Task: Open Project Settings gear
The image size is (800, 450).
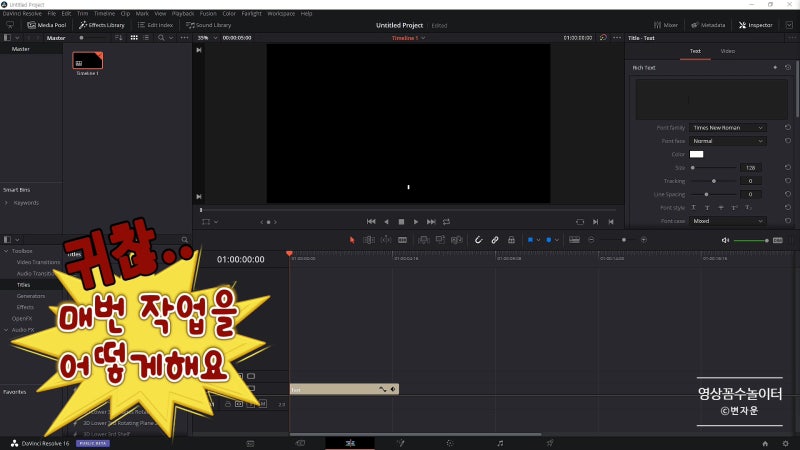Action: [785, 443]
